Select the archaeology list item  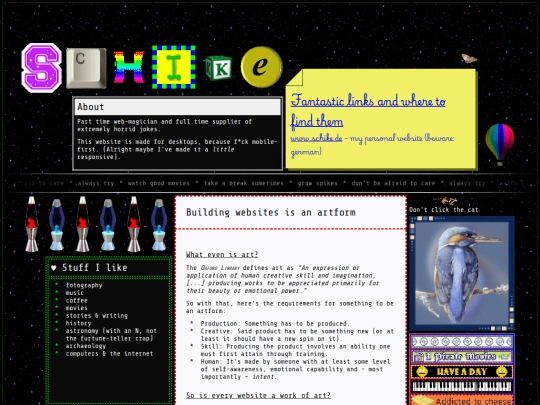tap(86, 346)
